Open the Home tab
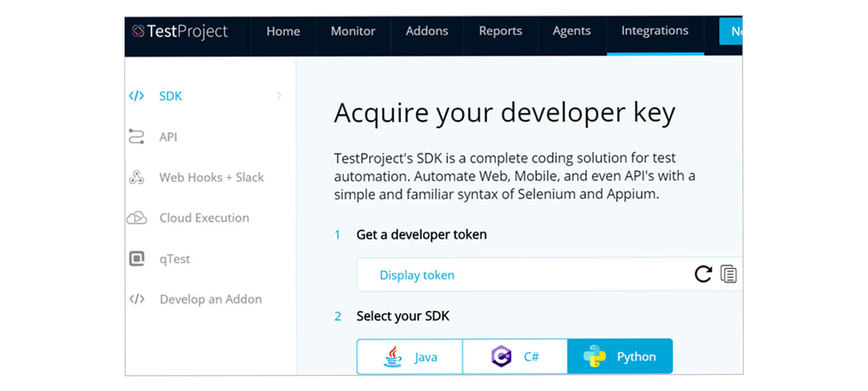The image size is (868, 391). coord(283,31)
